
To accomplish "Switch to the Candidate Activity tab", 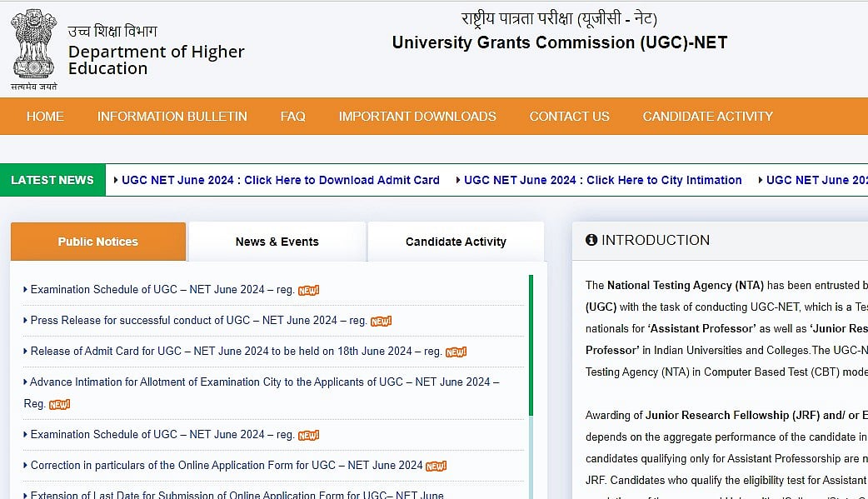I will click(x=455, y=242).
